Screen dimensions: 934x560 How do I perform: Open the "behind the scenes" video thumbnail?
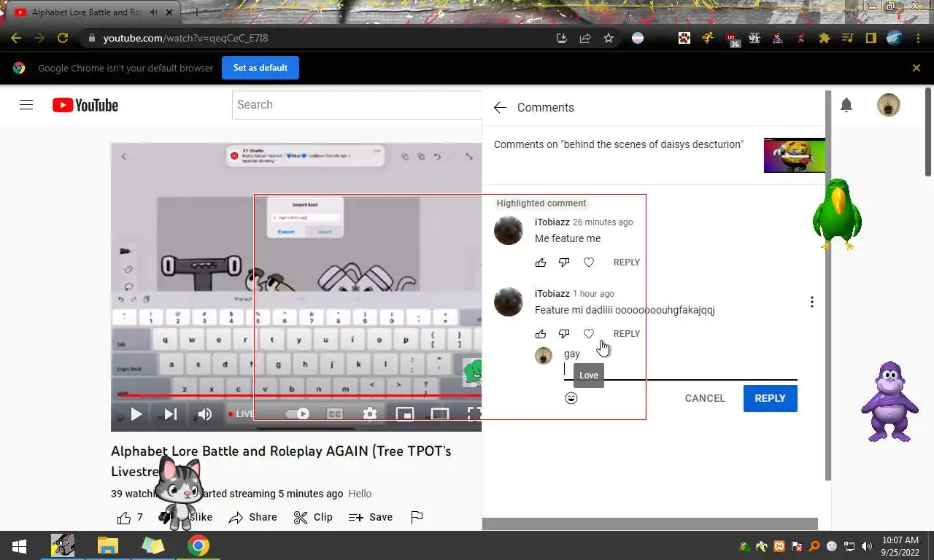(794, 155)
